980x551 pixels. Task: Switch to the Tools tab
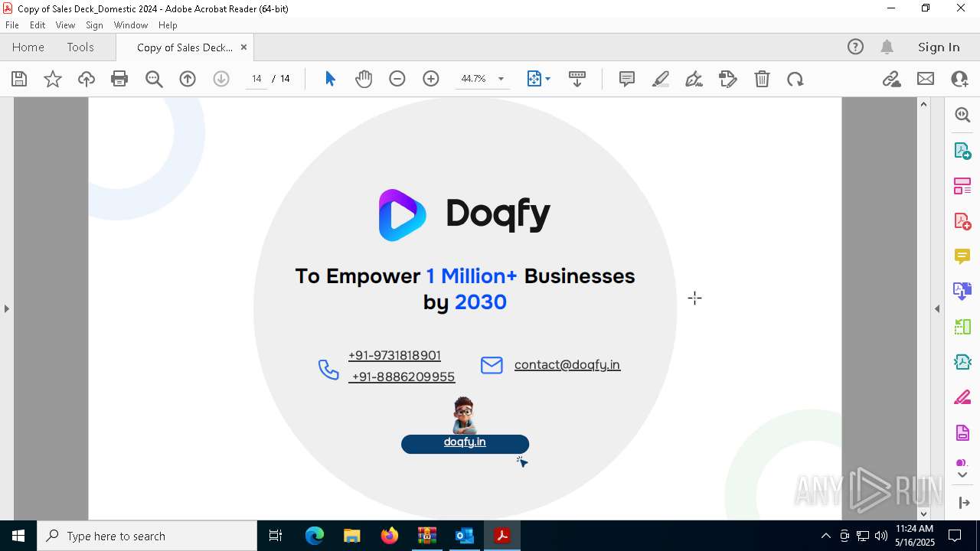(x=80, y=47)
